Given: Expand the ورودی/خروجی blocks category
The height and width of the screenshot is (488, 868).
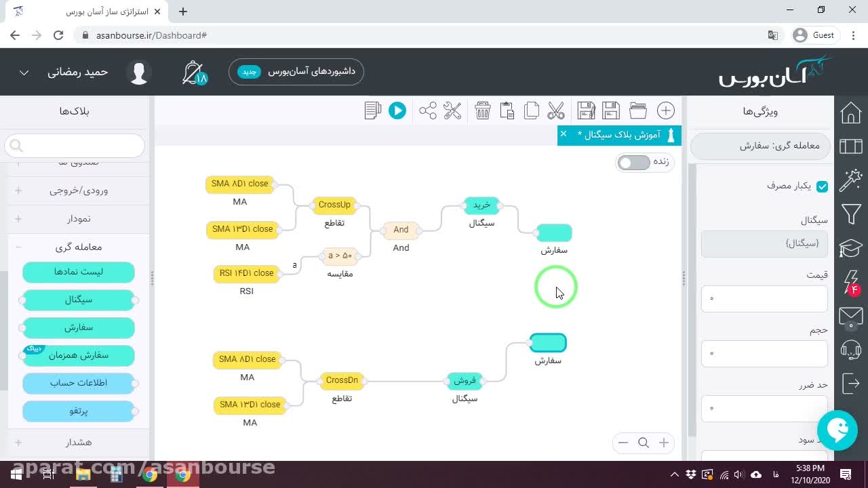Looking at the screenshot, I should [x=79, y=190].
